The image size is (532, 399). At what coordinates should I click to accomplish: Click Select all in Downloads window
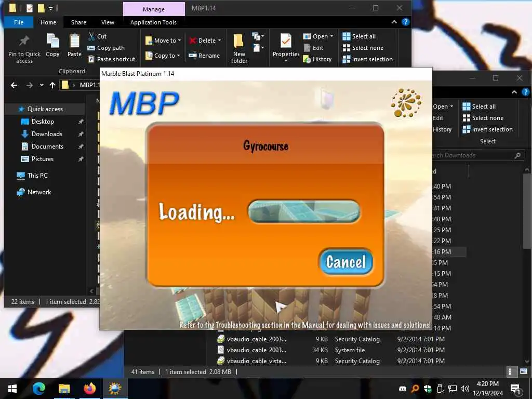click(479, 107)
